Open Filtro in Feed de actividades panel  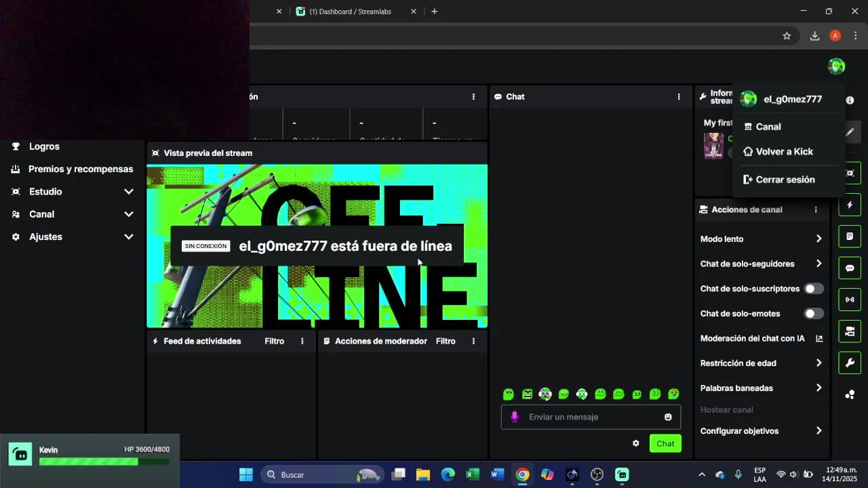(274, 341)
